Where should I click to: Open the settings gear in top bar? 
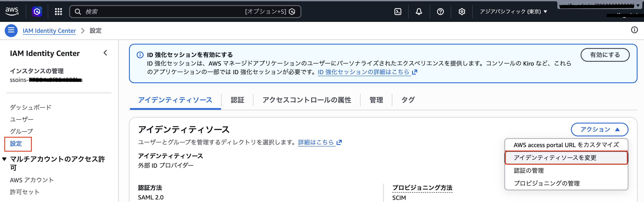click(x=462, y=11)
